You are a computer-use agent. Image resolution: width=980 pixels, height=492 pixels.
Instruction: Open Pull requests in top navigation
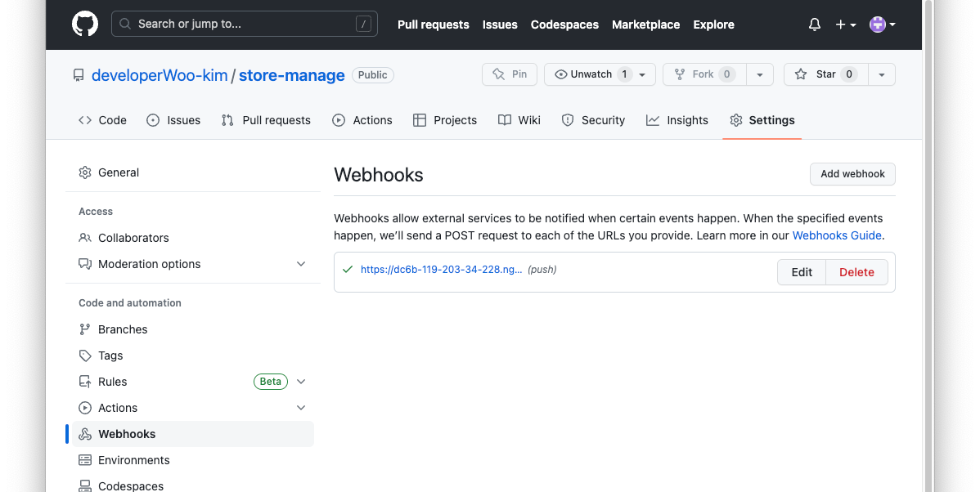pyautogui.click(x=433, y=25)
